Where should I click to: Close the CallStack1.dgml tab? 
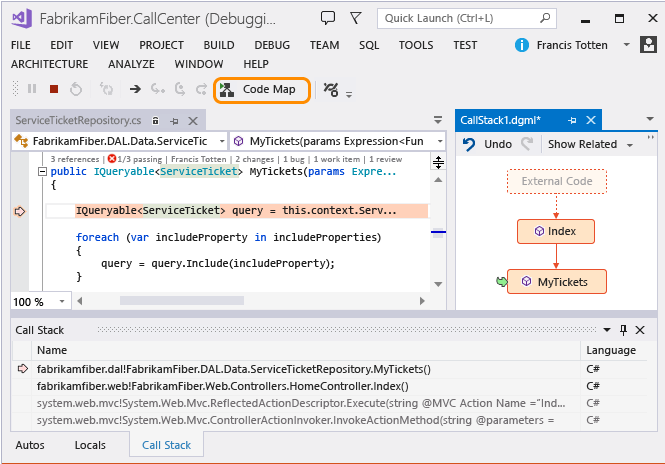(x=591, y=120)
